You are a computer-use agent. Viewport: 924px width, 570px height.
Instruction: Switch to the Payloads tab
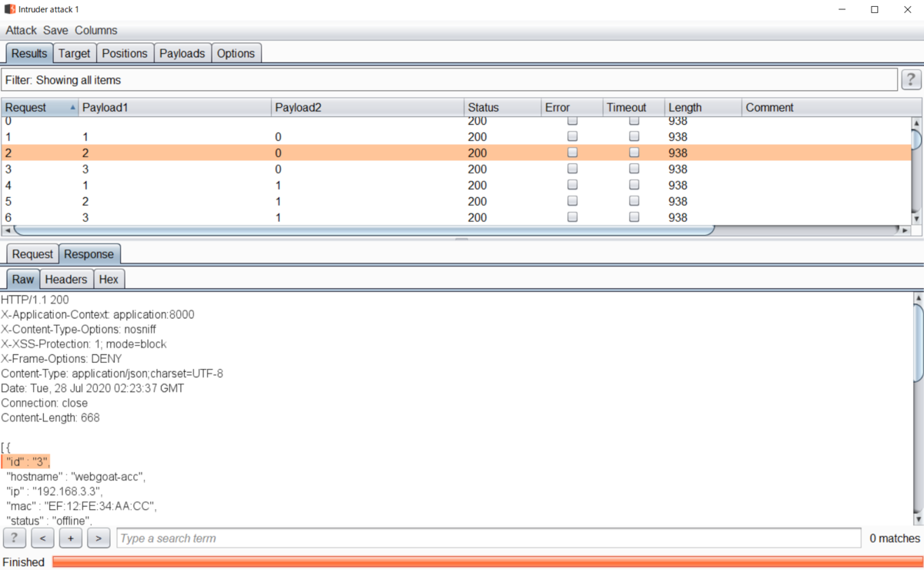click(x=182, y=53)
